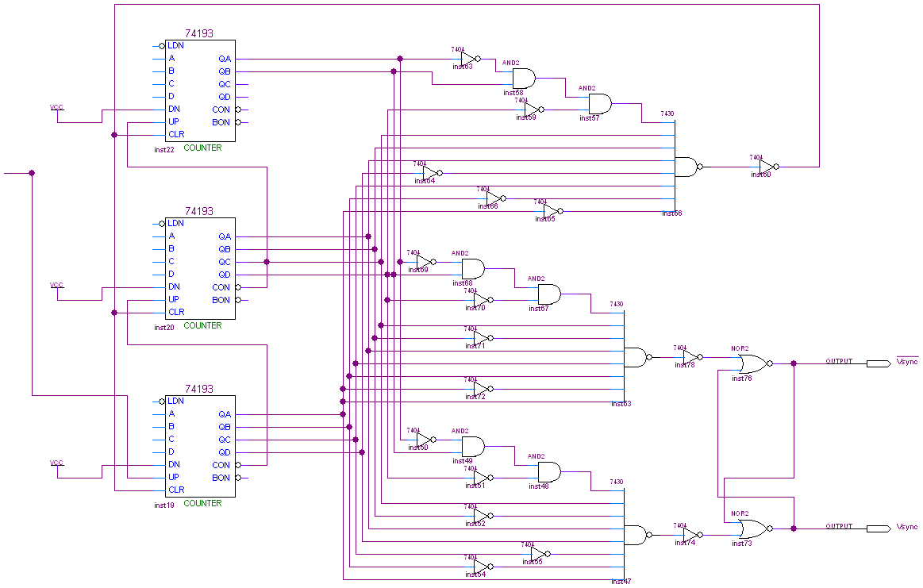Click the 7404 inverter inst55
923x588 pixels.
(538, 553)
